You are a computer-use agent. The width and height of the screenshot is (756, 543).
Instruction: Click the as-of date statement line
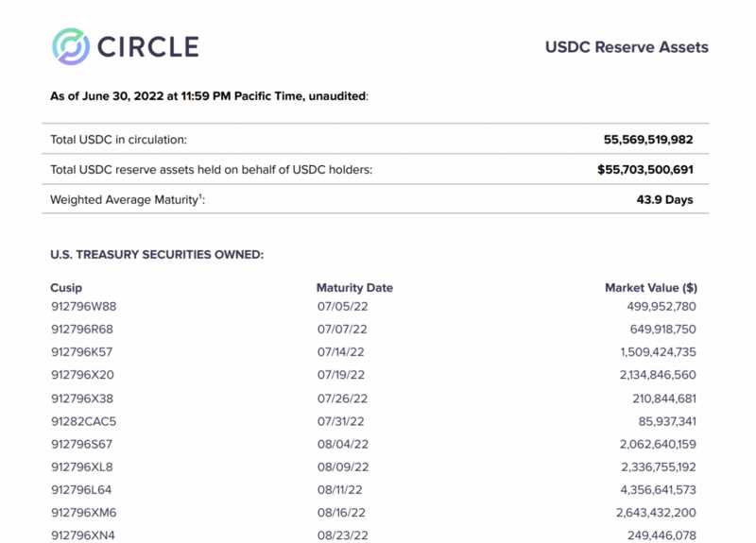pyautogui.click(x=209, y=95)
